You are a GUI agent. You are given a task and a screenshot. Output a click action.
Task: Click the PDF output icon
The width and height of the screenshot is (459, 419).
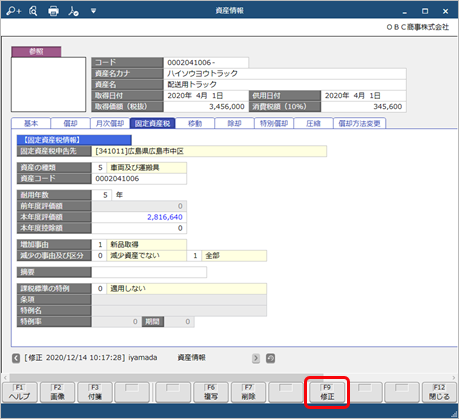click(x=73, y=11)
